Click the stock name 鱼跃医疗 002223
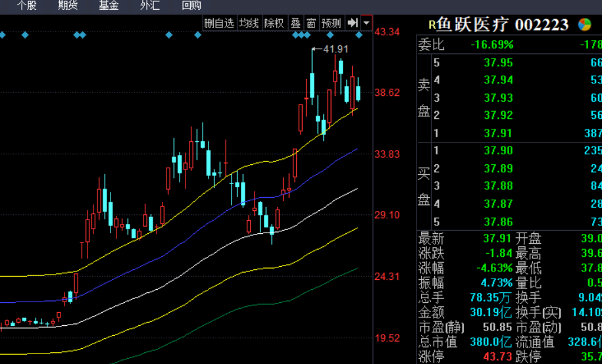This screenshot has height=364, width=602. [x=502, y=25]
